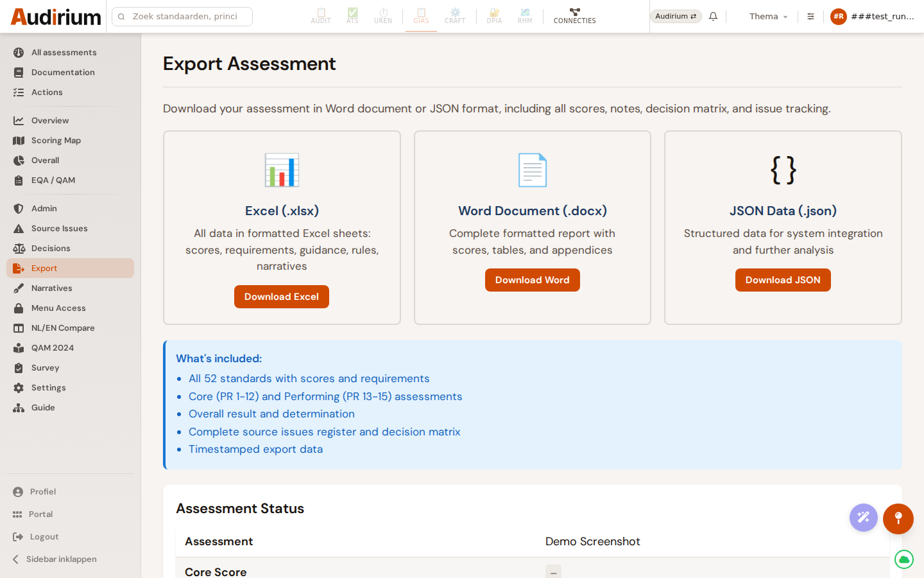This screenshot has width=924, height=578.
Task: Click the Guide sitemap icon
Action: [19, 408]
